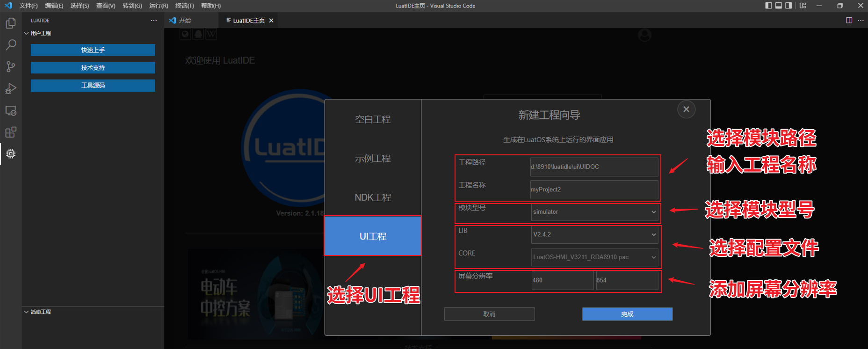Screen dimensions: 868x349
Task: Select NDK工程 project type
Action: click(x=373, y=197)
